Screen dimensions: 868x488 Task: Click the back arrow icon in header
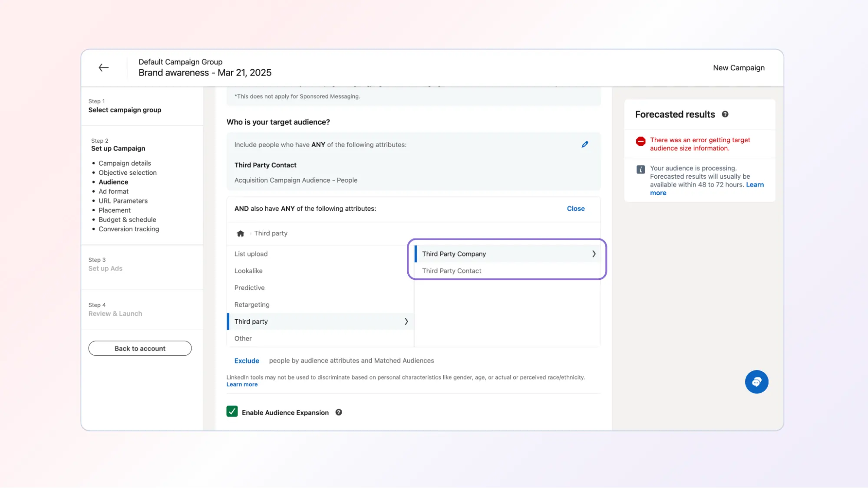click(103, 68)
